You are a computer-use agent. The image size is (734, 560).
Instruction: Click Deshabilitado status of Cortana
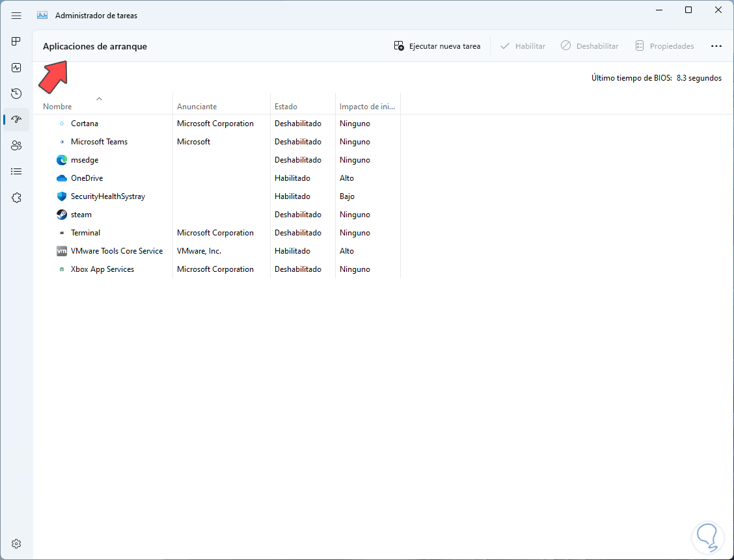(x=298, y=124)
